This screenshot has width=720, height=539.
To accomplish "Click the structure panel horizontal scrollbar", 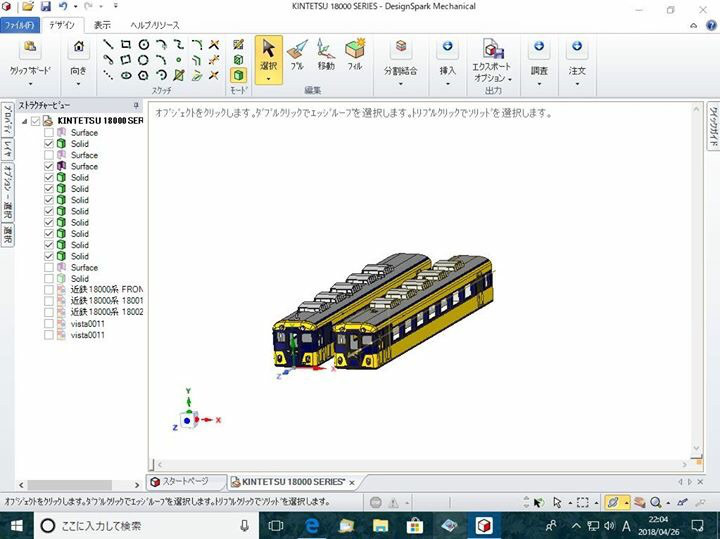I will (70, 485).
